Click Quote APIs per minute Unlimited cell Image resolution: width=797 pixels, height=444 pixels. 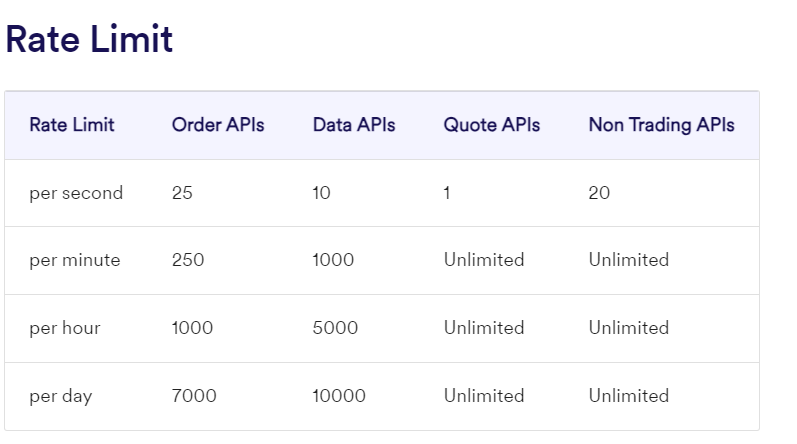(484, 260)
